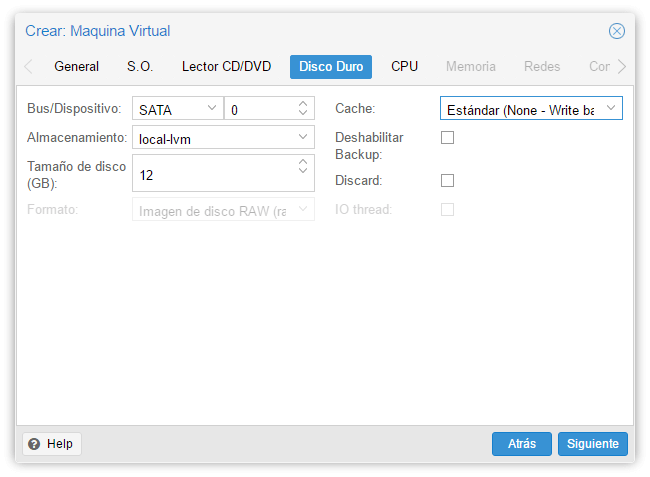Click the Help question mark icon

click(x=34, y=444)
